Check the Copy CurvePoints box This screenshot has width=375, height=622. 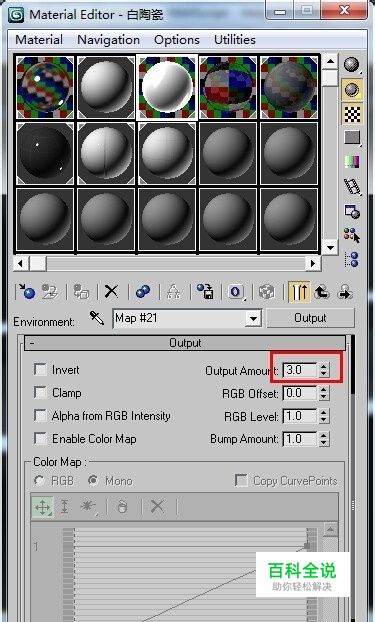[x=241, y=481]
